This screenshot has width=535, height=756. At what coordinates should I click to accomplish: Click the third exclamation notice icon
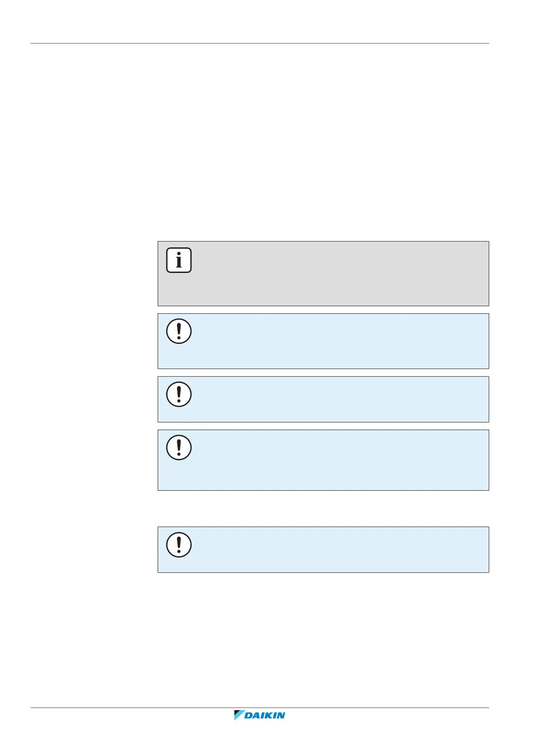(x=179, y=447)
